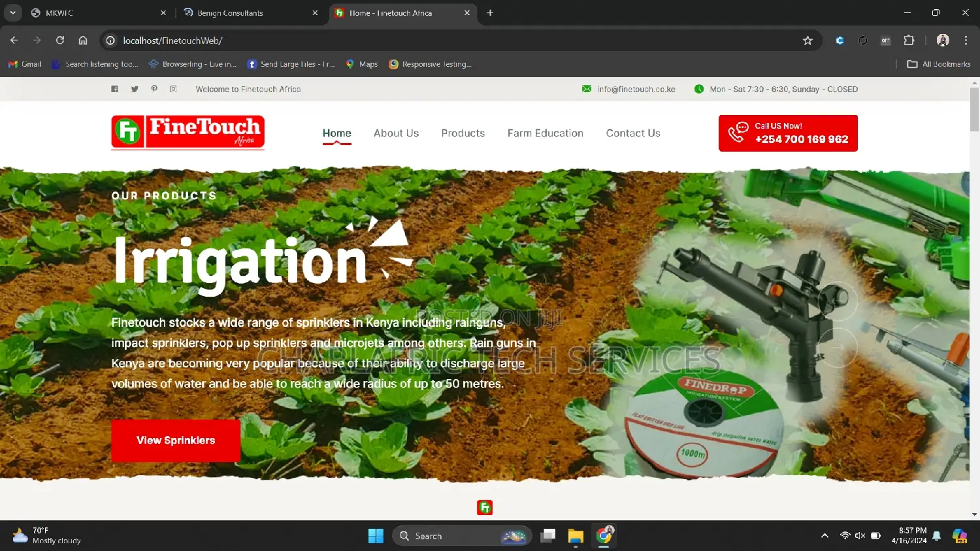This screenshot has width=980, height=551.
Task: Open the browser home page
Action: coord(83,41)
